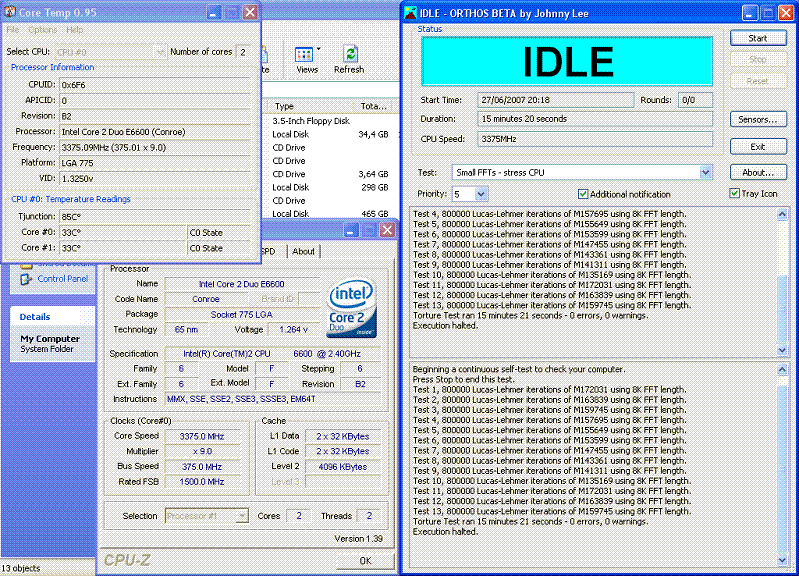The height and width of the screenshot is (576, 799).
Task: Click the Start Time field in ORTHOS
Action: click(555, 100)
